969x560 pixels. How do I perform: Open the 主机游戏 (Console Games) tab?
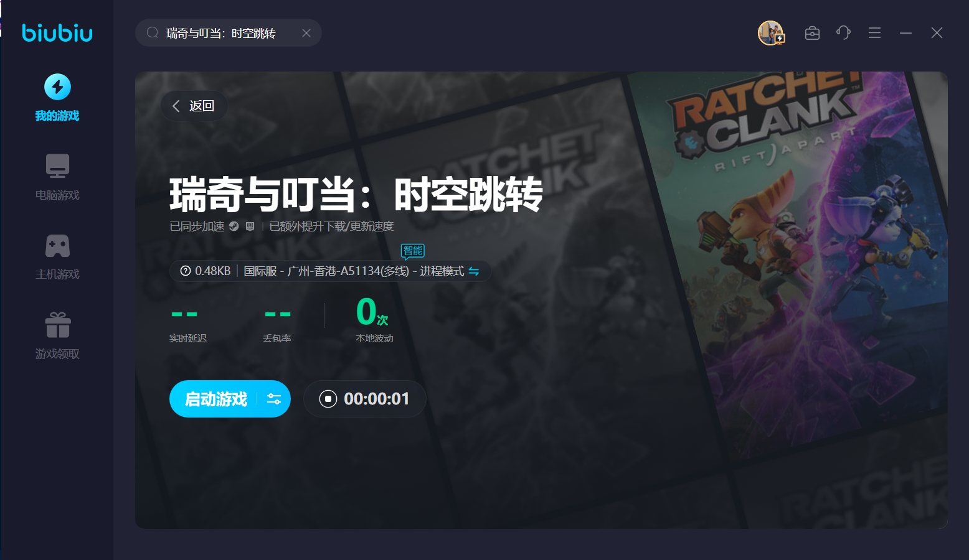57,256
